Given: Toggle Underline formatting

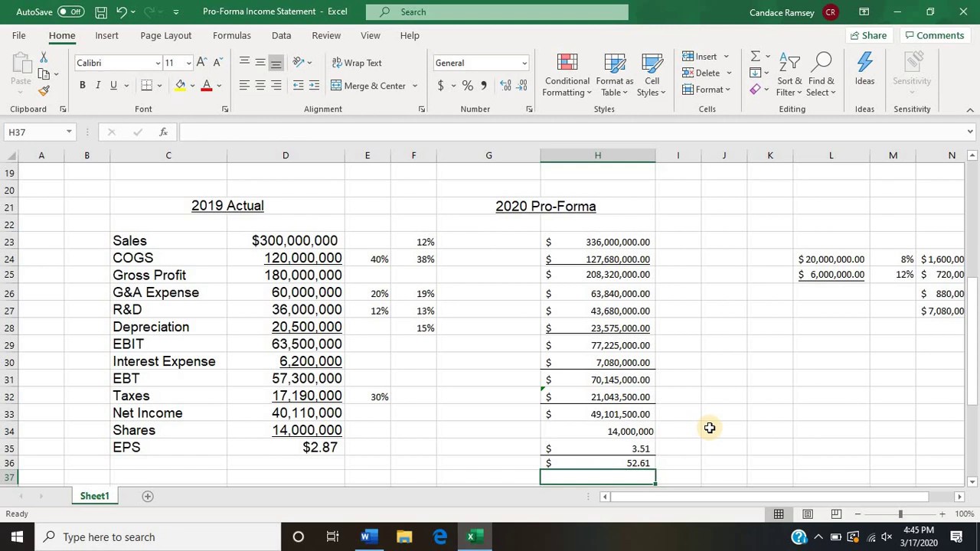Looking at the screenshot, I should click(113, 86).
